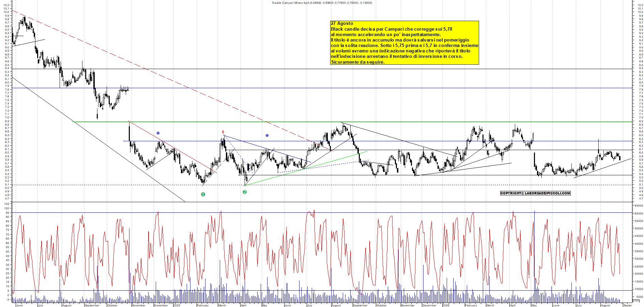Image resolution: width=644 pixels, height=307 pixels.
Task: Click the February 2026 label on the time axis
Action: [471, 305]
